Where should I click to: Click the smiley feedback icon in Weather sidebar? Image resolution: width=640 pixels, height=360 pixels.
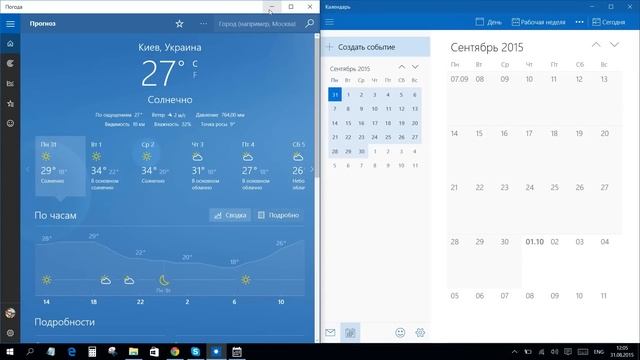click(x=10, y=123)
